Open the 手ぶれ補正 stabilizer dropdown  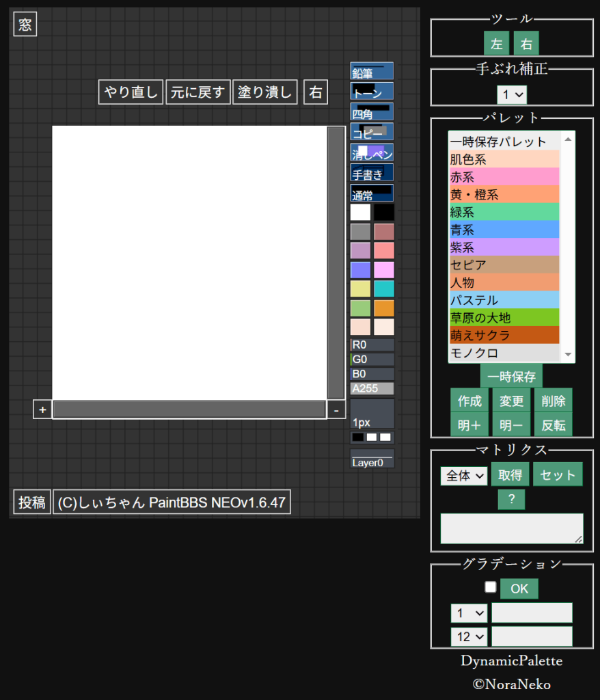[512, 94]
